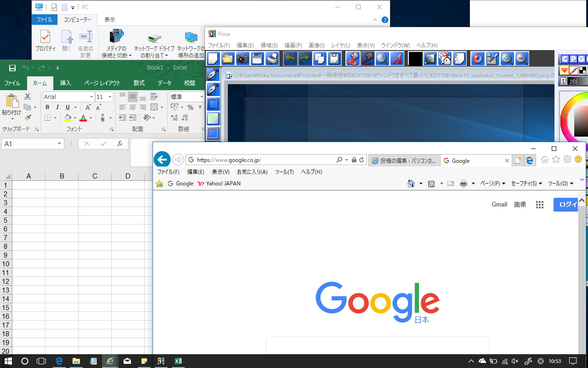Select the paint bucket fill tool in Pixia

[353, 58]
